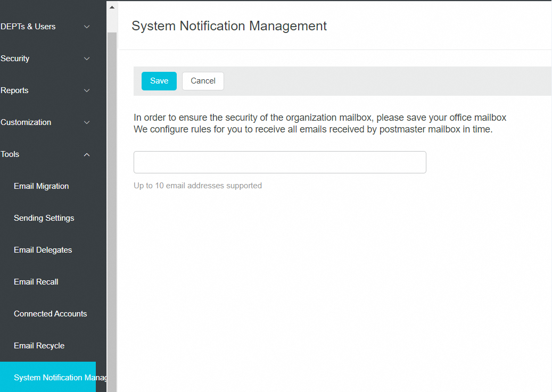Select the Security menu label
The height and width of the screenshot is (392, 552).
pyautogui.click(x=15, y=59)
